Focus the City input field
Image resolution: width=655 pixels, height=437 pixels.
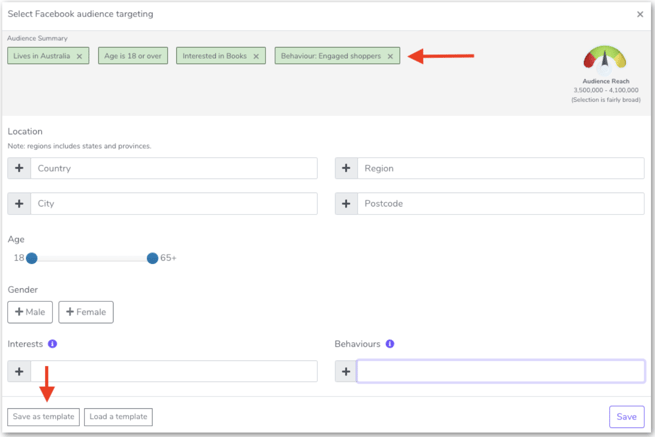(x=174, y=204)
